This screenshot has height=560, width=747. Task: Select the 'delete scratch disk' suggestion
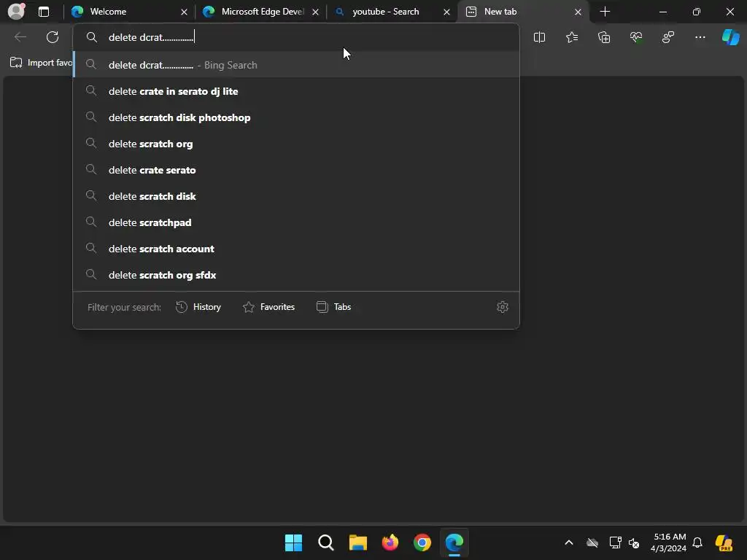pos(296,196)
